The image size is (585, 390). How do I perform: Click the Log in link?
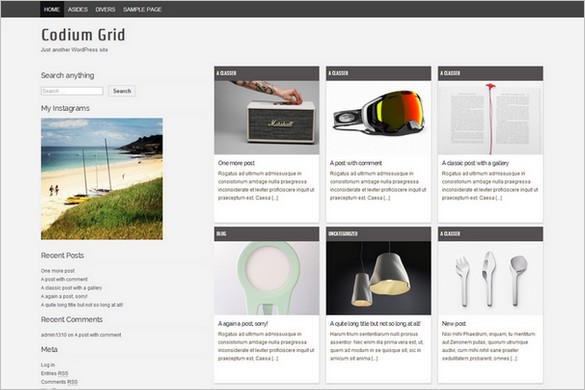tap(48, 365)
